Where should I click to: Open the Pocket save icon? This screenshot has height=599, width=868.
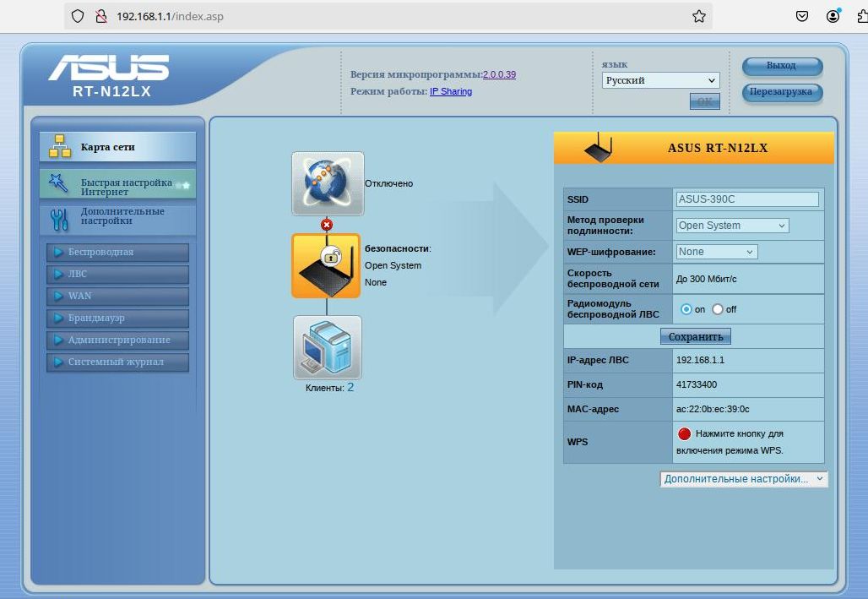[801, 16]
